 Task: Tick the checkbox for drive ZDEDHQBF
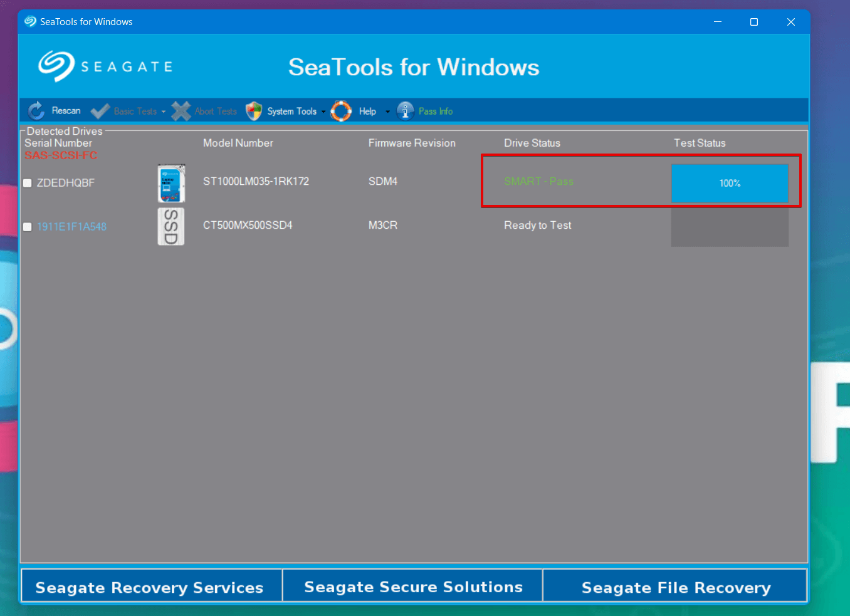click(28, 183)
